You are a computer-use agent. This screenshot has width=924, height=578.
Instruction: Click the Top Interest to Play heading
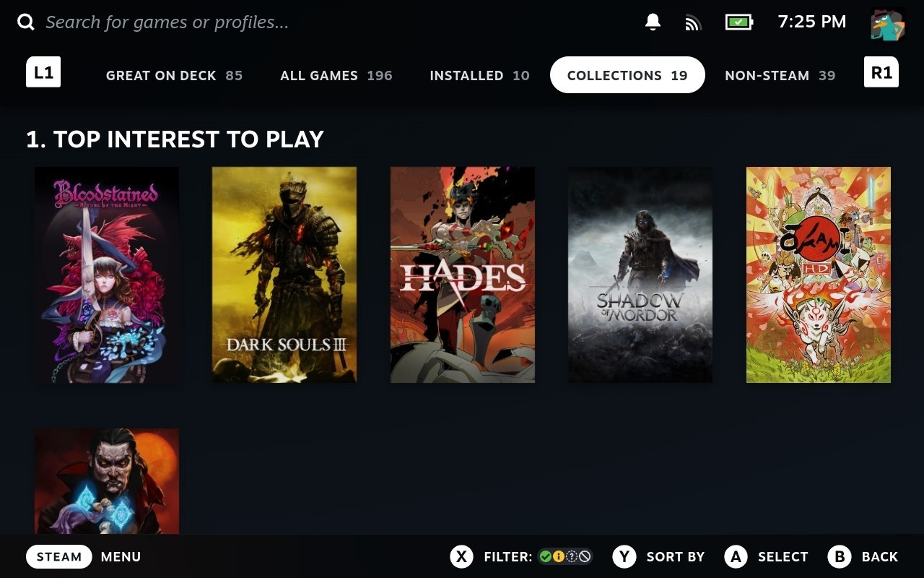pyautogui.click(x=175, y=139)
